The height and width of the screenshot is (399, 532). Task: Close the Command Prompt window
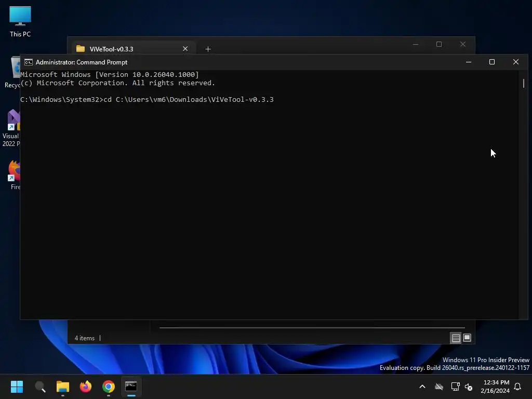(x=516, y=62)
